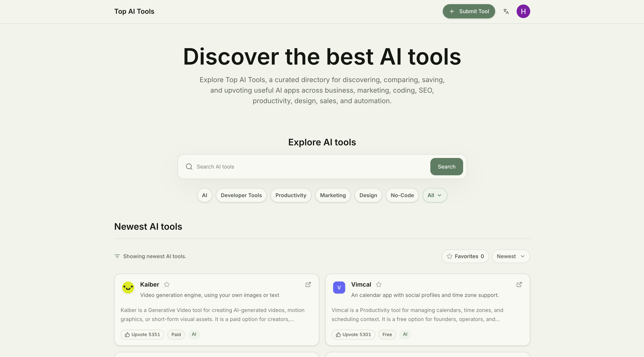Viewport: 644px width, 357px height.
Task: Click 'Showing newest AI tools.' text
Action: coord(155,256)
